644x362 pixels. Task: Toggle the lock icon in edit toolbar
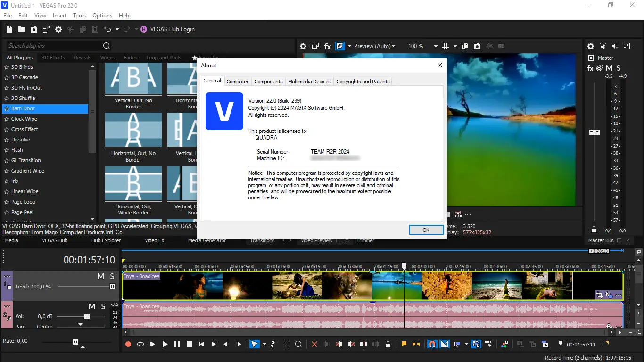tap(388, 345)
